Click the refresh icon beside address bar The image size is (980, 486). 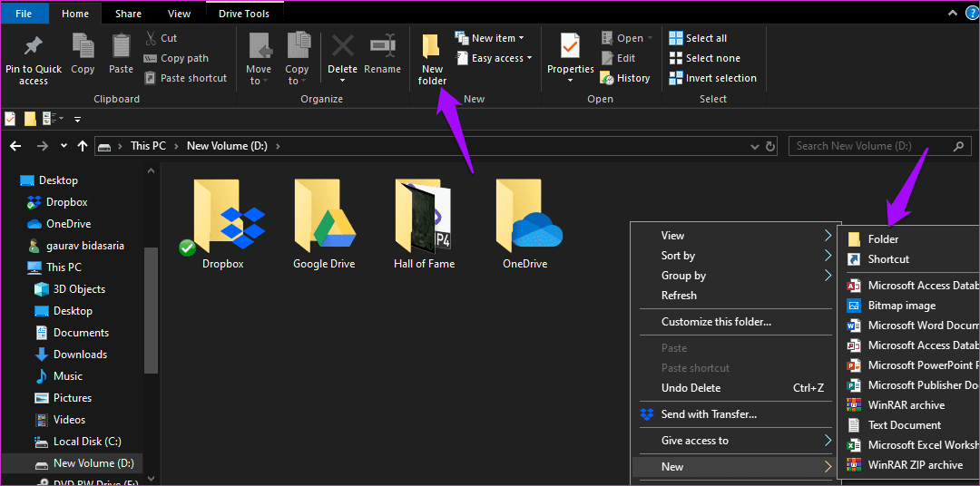click(770, 146)
